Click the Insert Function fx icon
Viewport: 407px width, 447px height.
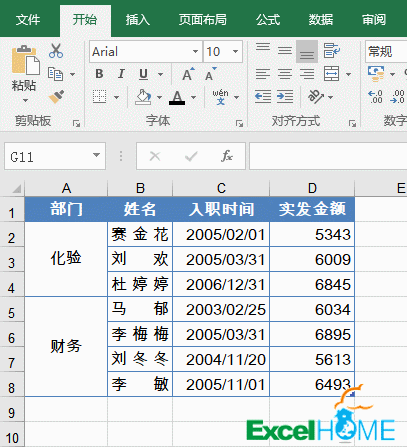[227, 156]
